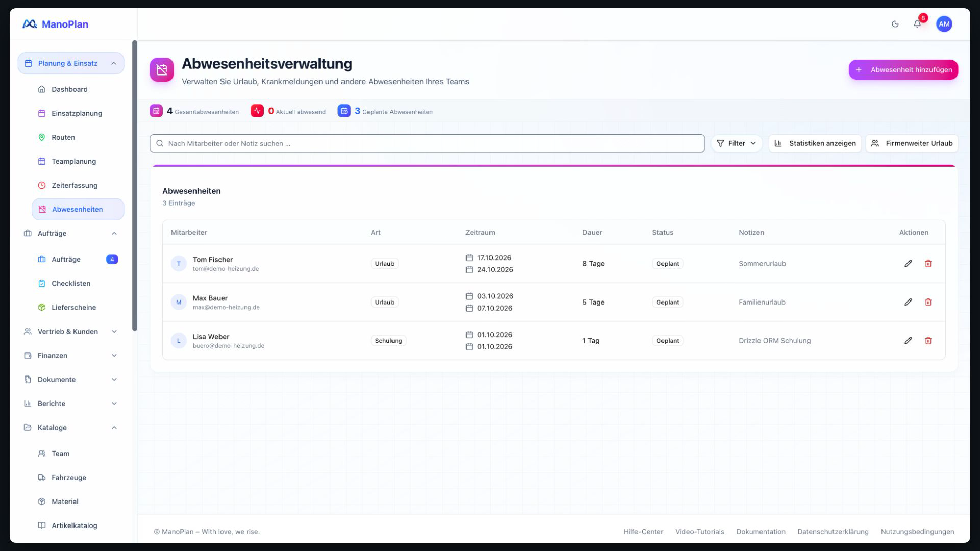Open the Hilfe-Center footer link

[x=643, y=532]
